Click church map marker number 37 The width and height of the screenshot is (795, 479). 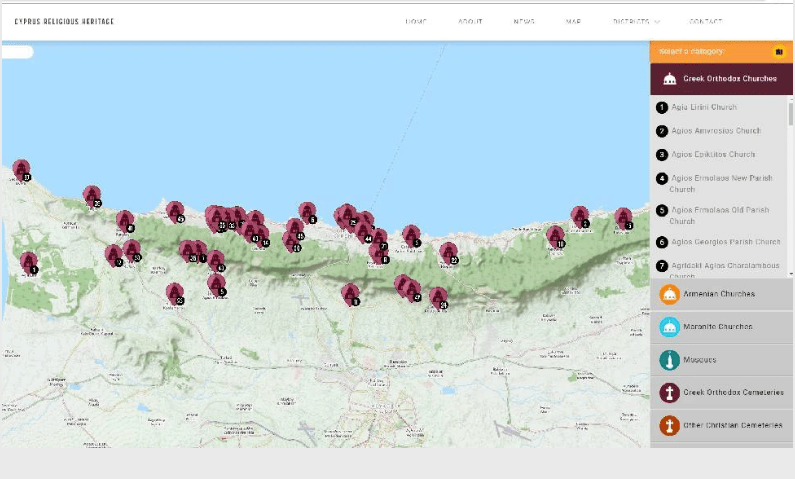[x=22, y=170]
